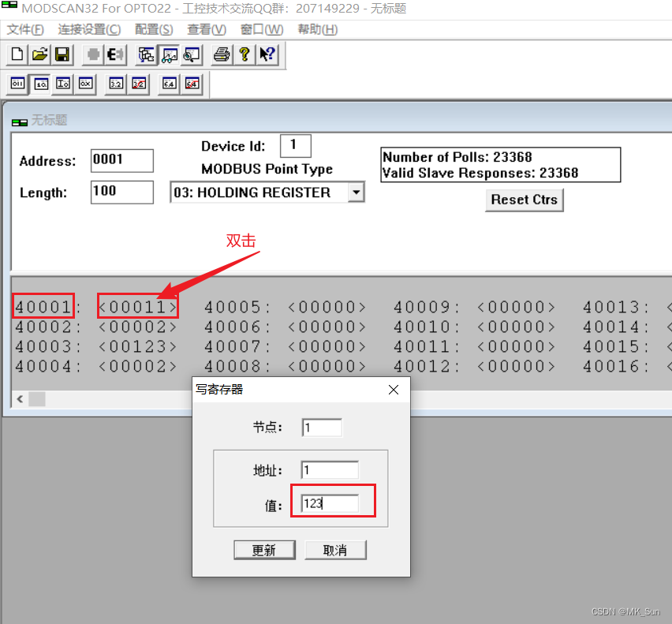Select the integer Io display format icon

click(63, 84)
